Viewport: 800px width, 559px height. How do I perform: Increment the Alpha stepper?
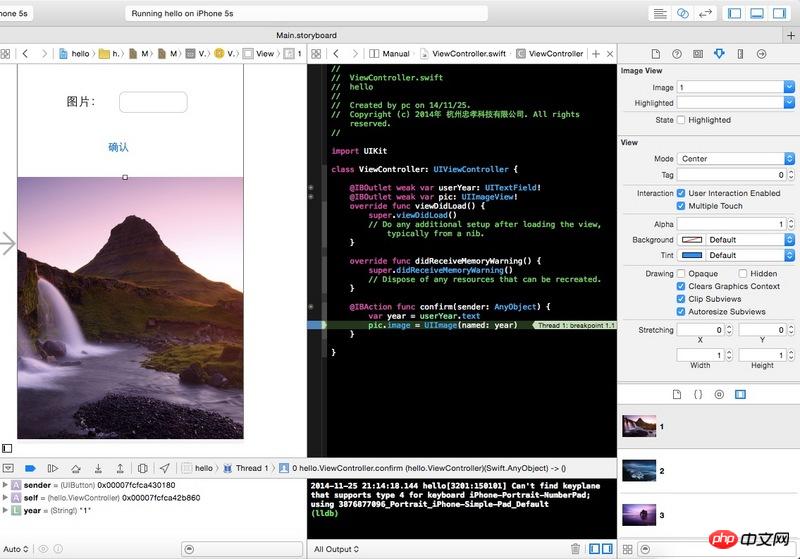(x=791, y=221)
